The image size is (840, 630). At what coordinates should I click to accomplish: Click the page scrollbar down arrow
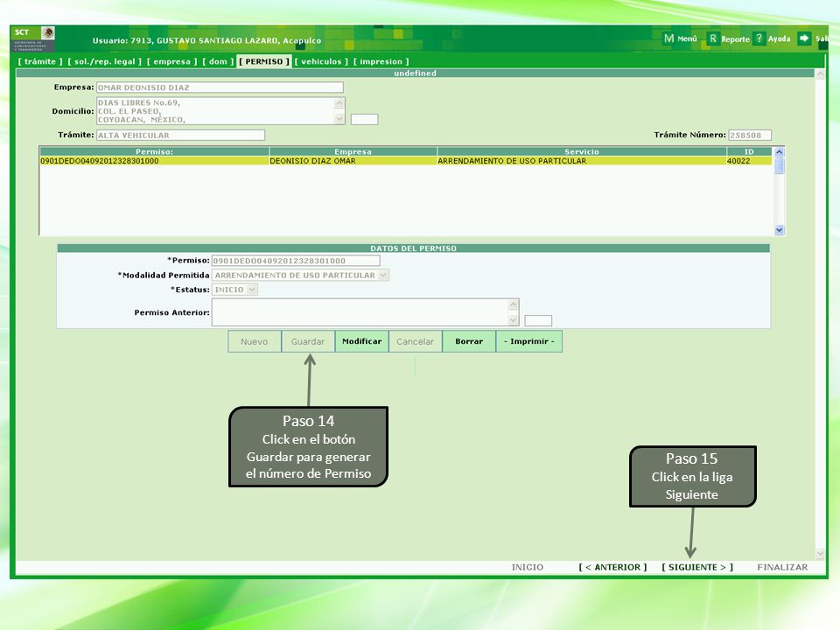point(820,553)
